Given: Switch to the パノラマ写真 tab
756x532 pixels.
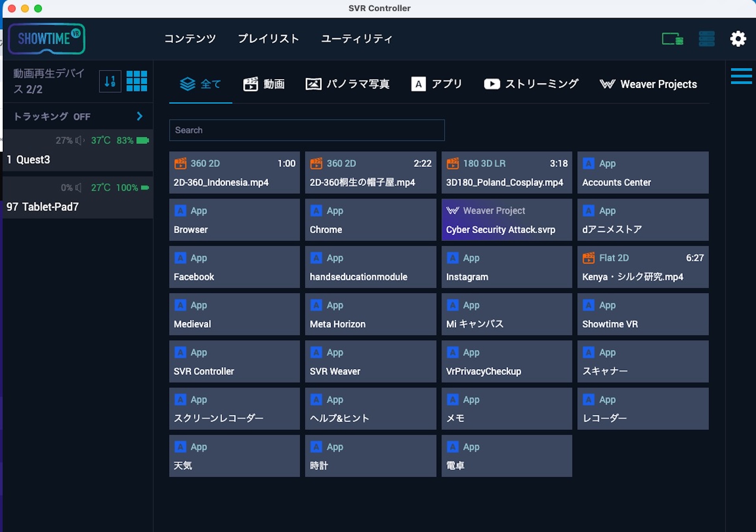Looking at the screenshot, I should click(347, 84).
